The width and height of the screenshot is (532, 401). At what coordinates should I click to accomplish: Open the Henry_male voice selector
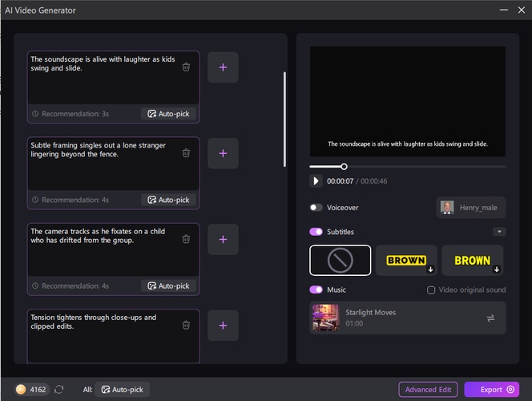[x=471, y=208]
